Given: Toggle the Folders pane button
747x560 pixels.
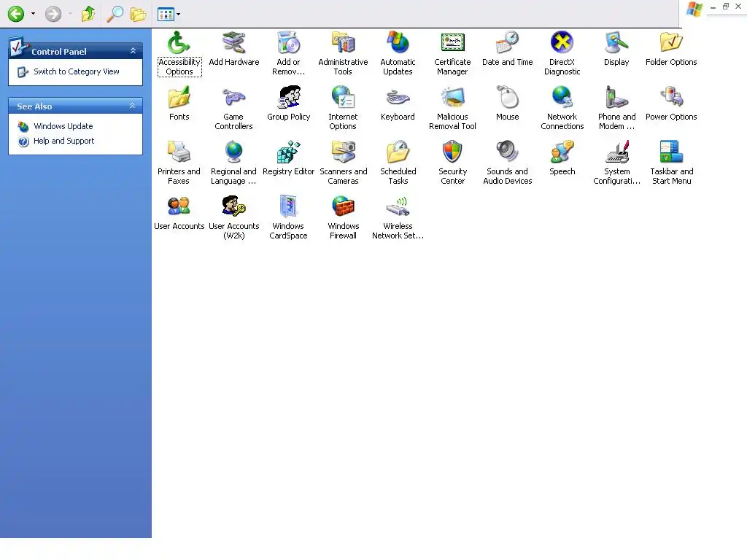Looking at the screenshot, I should tap(138, 14).
